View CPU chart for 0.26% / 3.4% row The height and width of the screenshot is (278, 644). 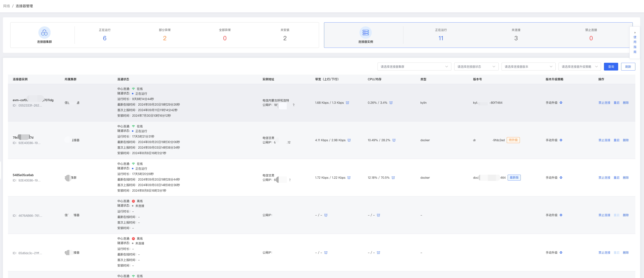391,103
